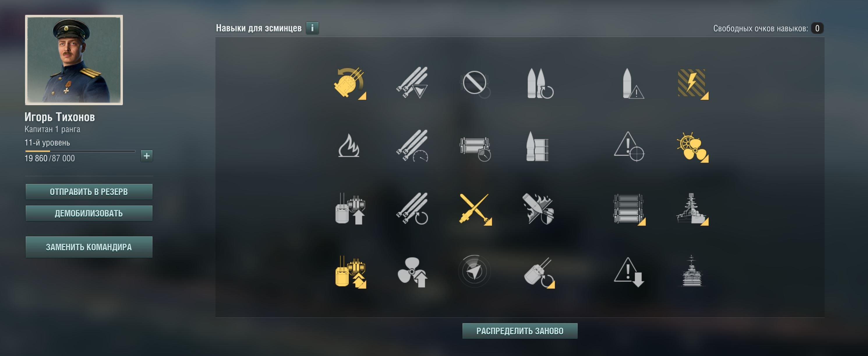Screen dimensions: 868x356
Task: Open the destroyer skills info button
Action: 312,28
